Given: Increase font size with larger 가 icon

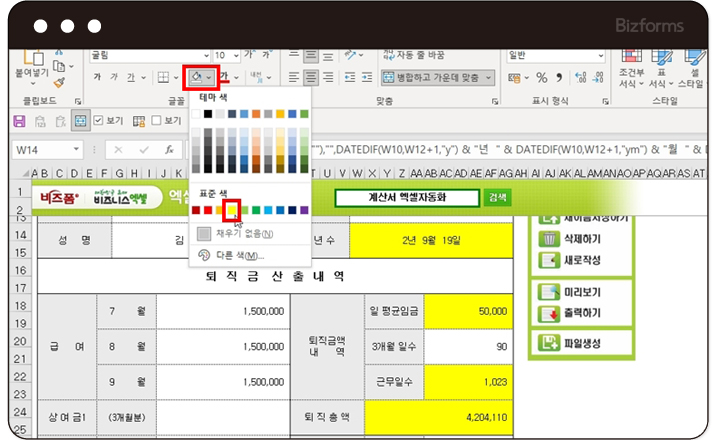Looking at the screenshot, I should (x=249, y=54).
